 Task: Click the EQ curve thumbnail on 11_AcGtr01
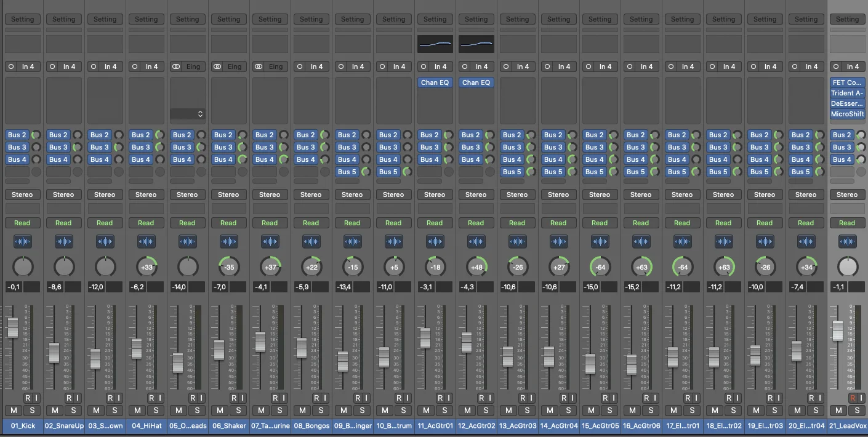[x=435, y=44]
